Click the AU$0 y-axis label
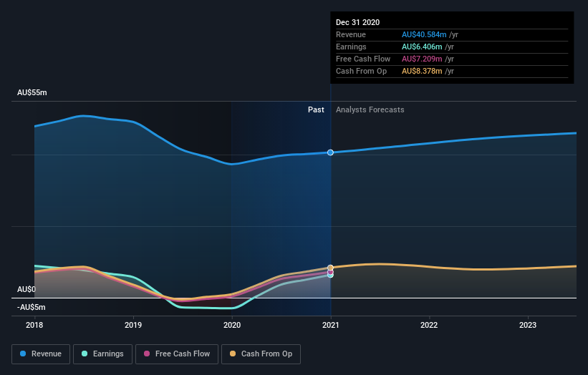Viewport: 588px width, 375px height. pyautogui.click(x=26, y=289)
